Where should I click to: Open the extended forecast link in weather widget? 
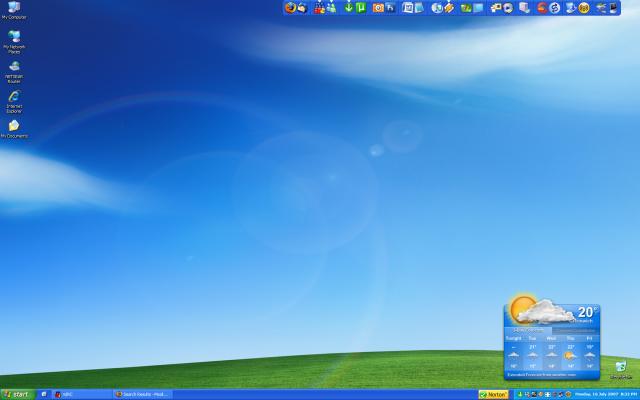[x=541, y=375]
